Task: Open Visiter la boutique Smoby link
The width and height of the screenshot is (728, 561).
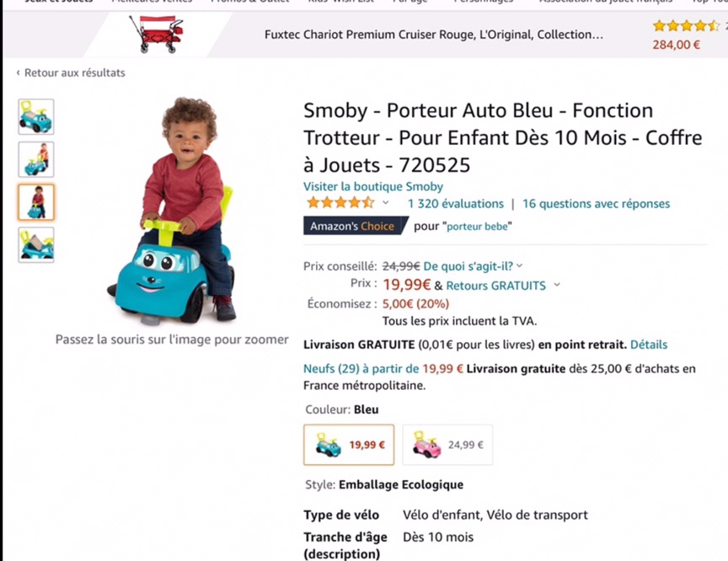Action: point(372,186)
